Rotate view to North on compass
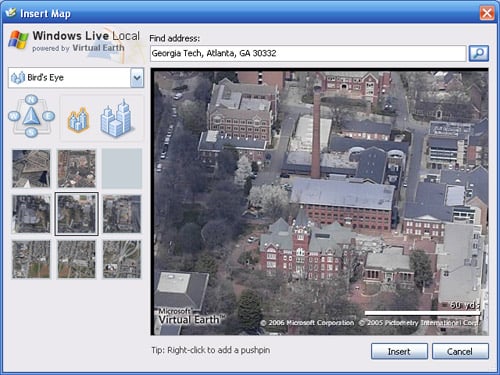The width and height of the screenshot is (500, 375). [31, 100]
